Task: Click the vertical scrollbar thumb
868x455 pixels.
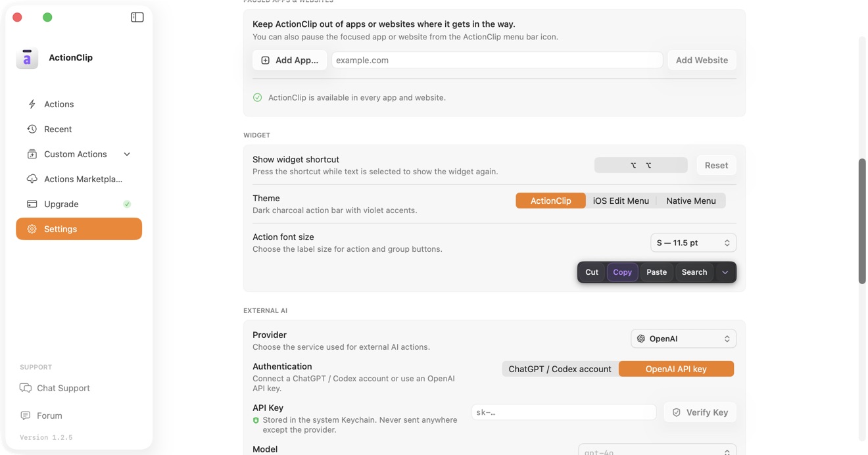Action: [862, 222]
